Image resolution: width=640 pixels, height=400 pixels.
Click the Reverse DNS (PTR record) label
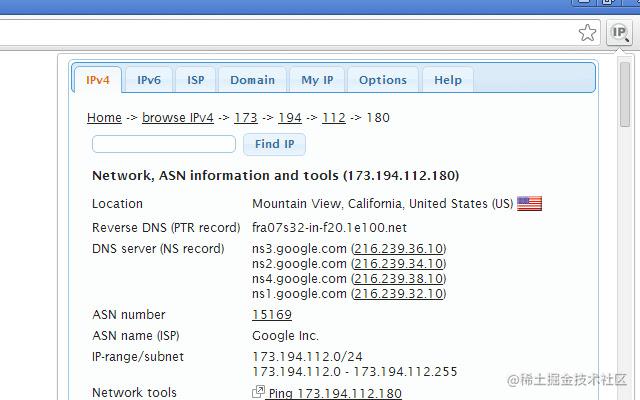[x=166, y=228]
